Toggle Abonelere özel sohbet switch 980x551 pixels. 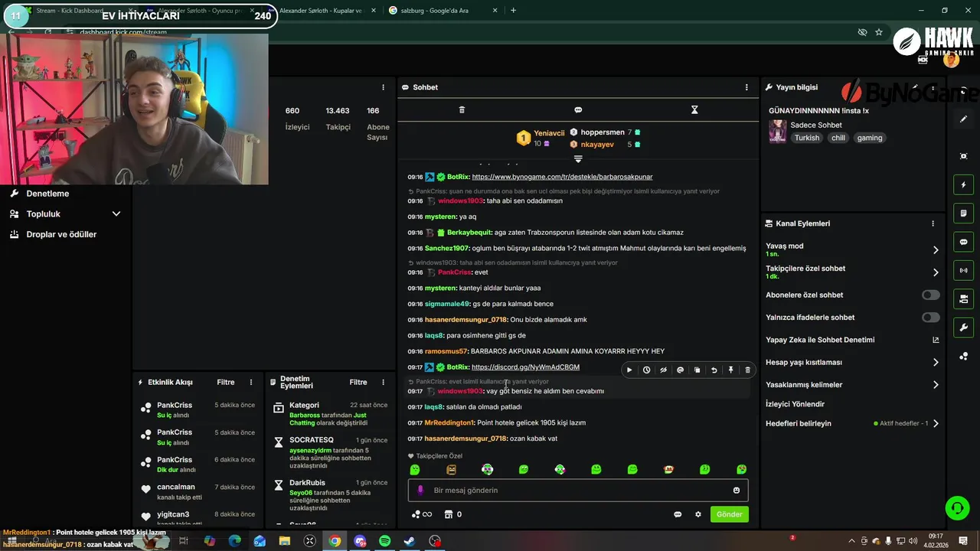click(x=931, y=295)
